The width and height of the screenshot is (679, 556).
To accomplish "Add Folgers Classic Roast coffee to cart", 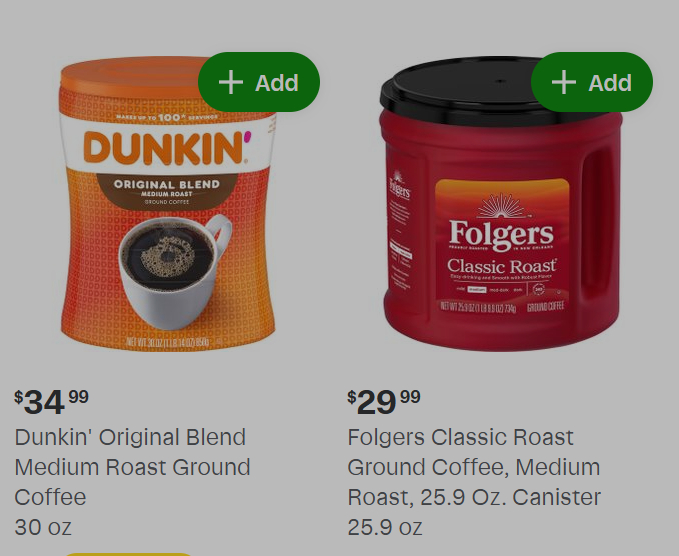I will point(592,82).
